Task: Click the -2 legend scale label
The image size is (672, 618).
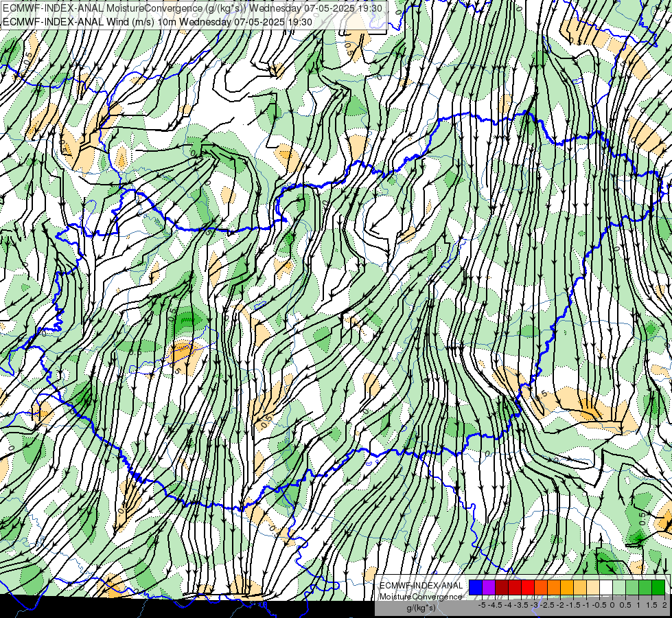Action: click(561, 605)
